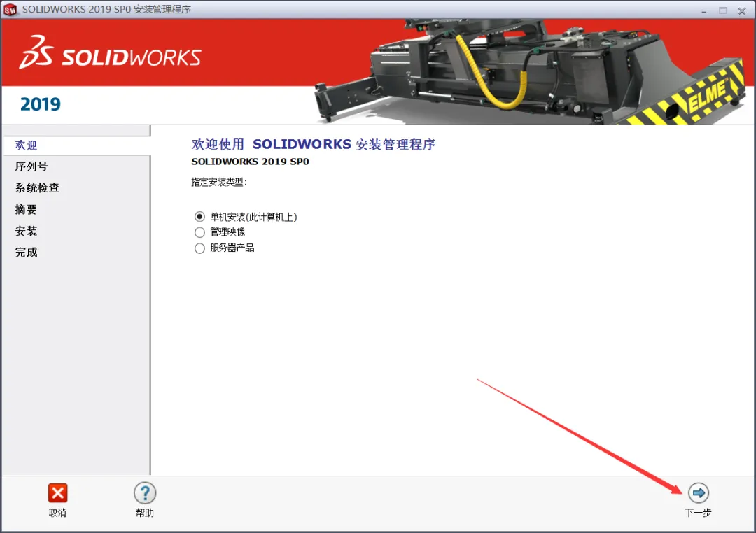756x533 pixels.
Task: Select the 服务器产品 radio option
Action: [199, 248]
